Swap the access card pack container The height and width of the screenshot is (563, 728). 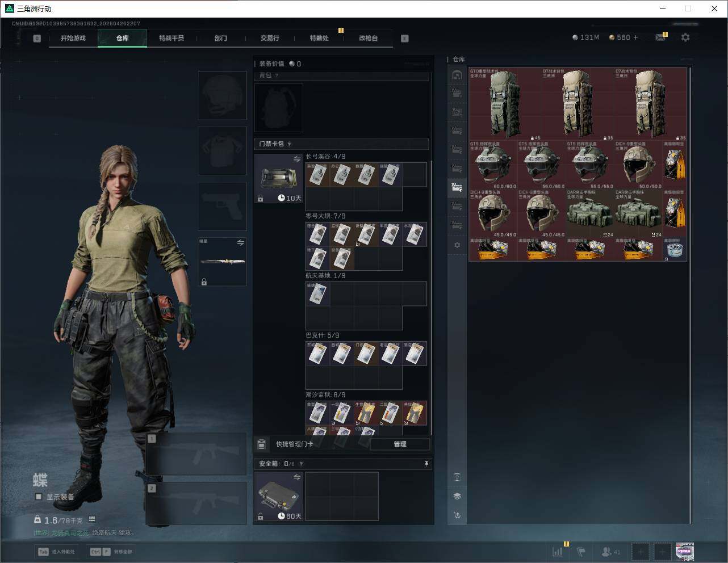tap(297, 159)
